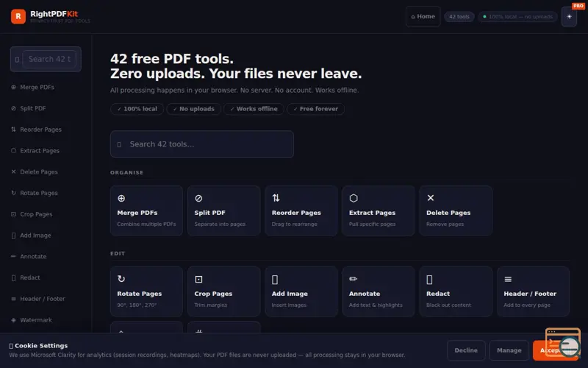Select Crop Pages in the sidebar
This screenshot has height=368, width=588.
click(x=36, y=214)
